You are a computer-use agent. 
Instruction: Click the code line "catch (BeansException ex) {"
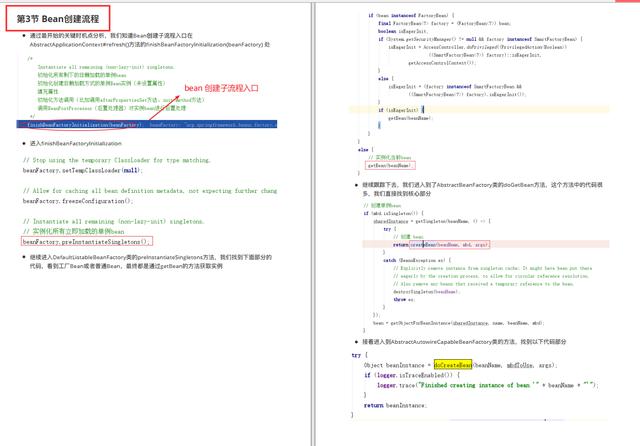click(417, 260)
